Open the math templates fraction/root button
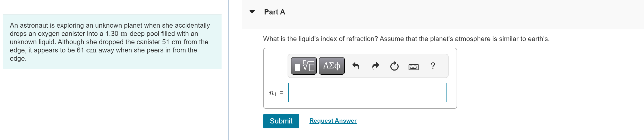Screen dimensions: 644x140 click(304, 66)
